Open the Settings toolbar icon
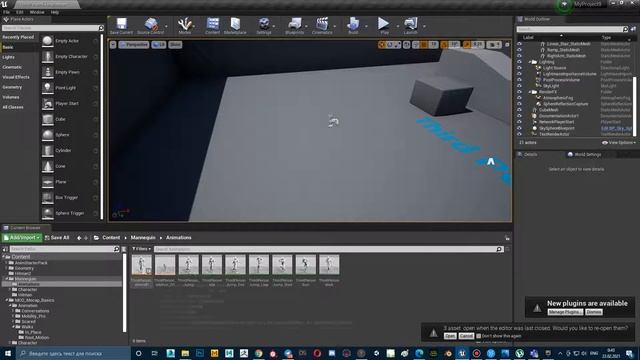Viewport: 640px width, 360px height. click(x=264, y=26)
